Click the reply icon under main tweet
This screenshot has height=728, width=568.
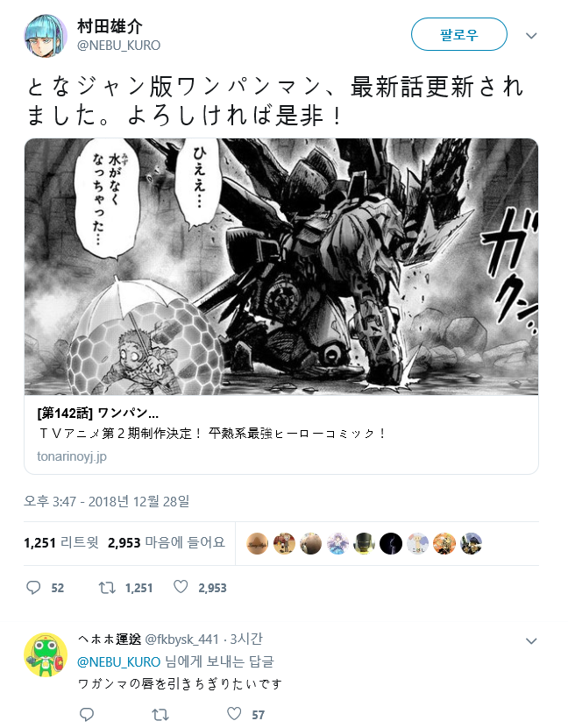(33, 588)
